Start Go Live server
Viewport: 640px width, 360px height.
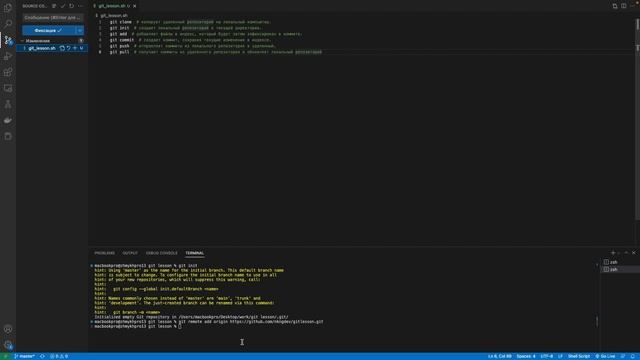coord(605,356)
